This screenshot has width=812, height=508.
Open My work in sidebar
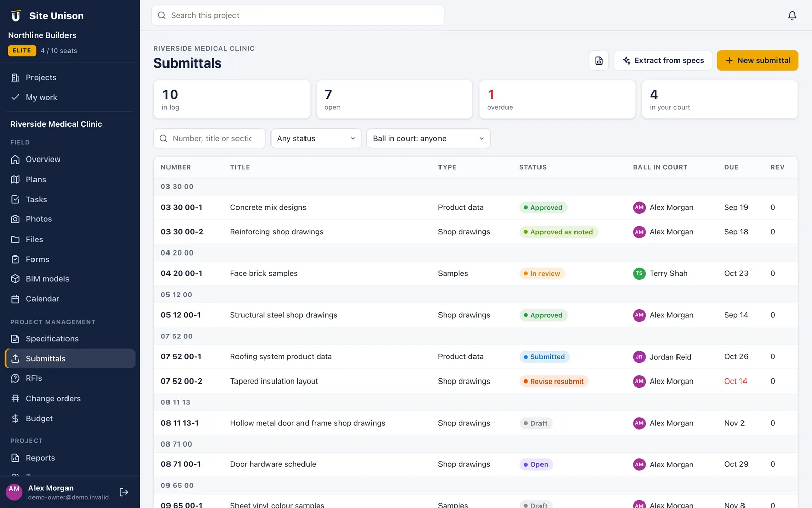[x=70, y=97]
